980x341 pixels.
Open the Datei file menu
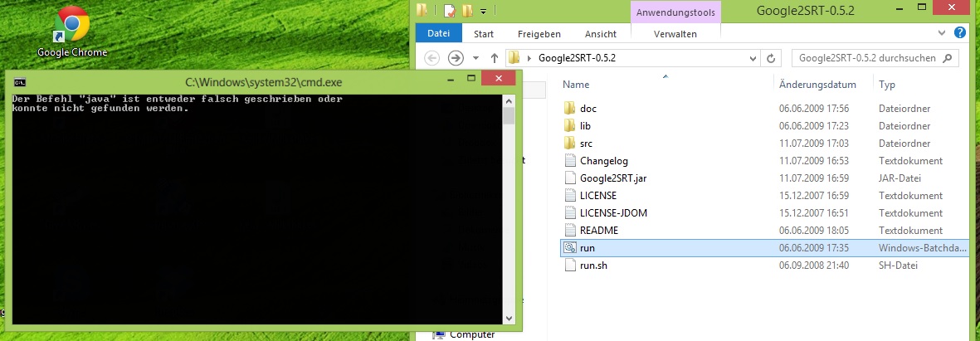point(437,34)
